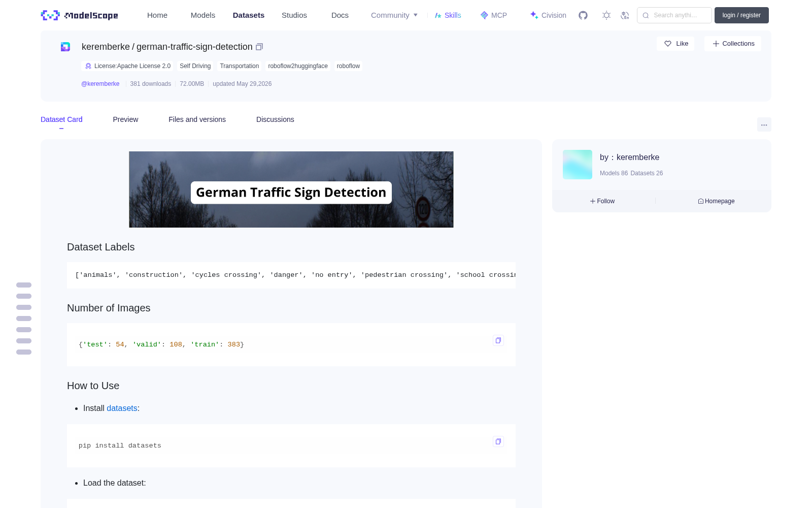812x508 pixels.
Task: Click the 'Dataset Labels' heading
Action: tap(100, 247)
